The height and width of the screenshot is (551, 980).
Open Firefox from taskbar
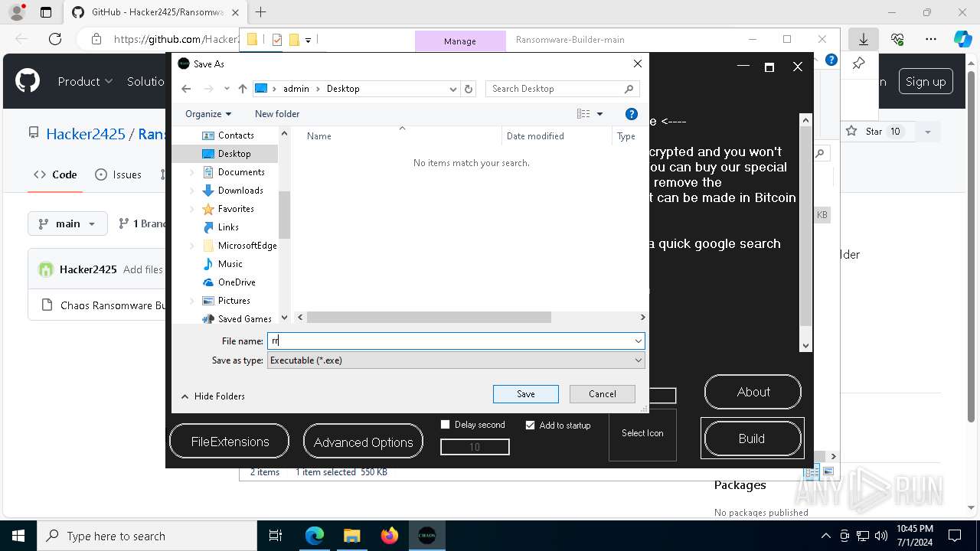pos(389,536)
